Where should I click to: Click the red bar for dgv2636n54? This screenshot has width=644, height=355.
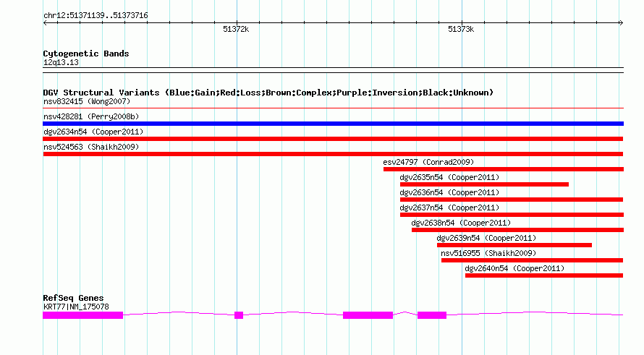pos(512,200)
